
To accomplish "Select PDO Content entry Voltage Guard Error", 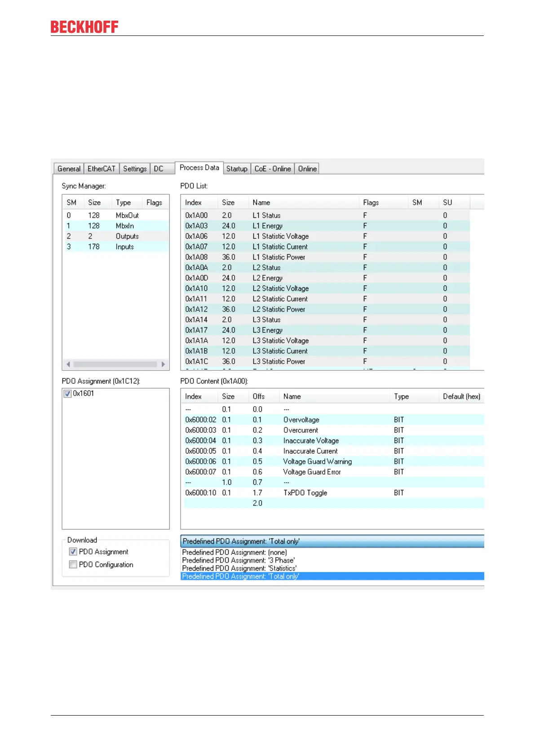I will point(334,472).
